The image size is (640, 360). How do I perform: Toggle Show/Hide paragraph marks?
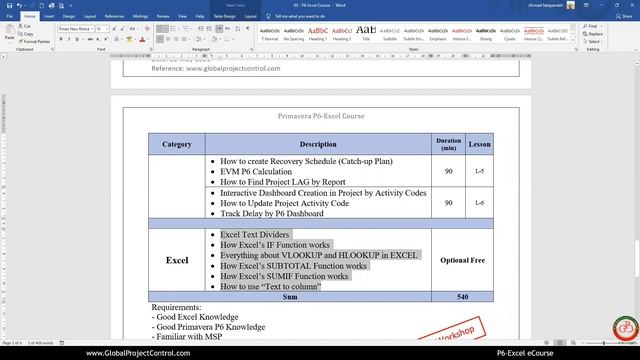point(248,29)
